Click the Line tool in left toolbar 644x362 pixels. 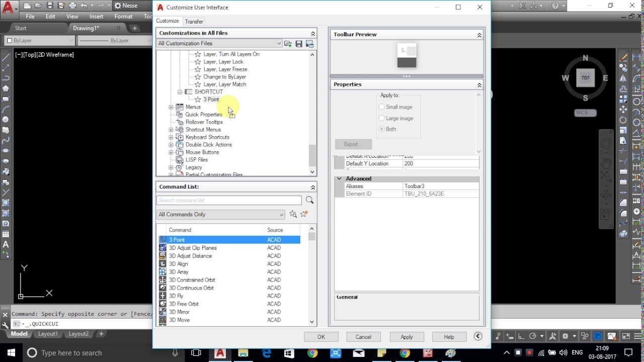pos(6,57)
